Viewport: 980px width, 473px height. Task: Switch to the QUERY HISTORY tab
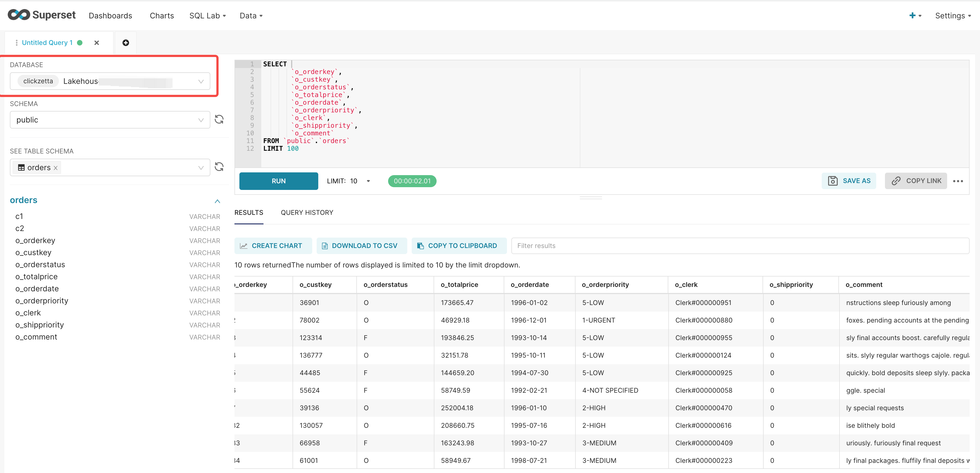[x=307, y=212]
